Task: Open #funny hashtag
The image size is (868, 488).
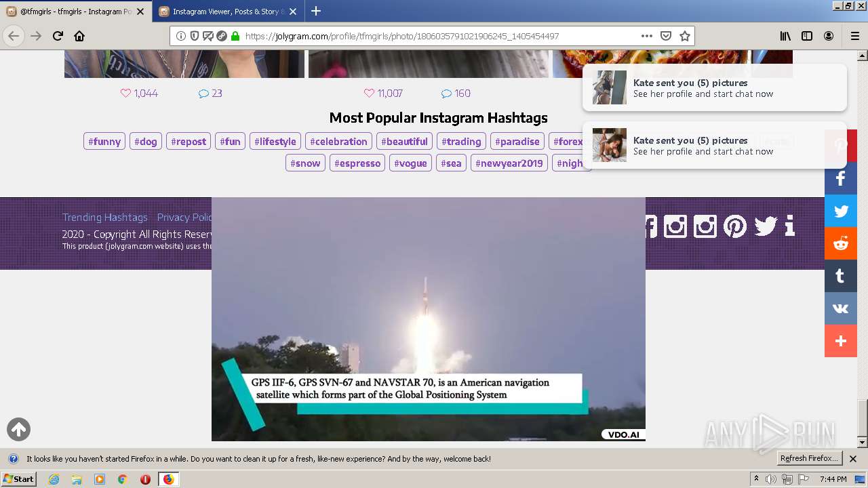Action: pos(104,142)
